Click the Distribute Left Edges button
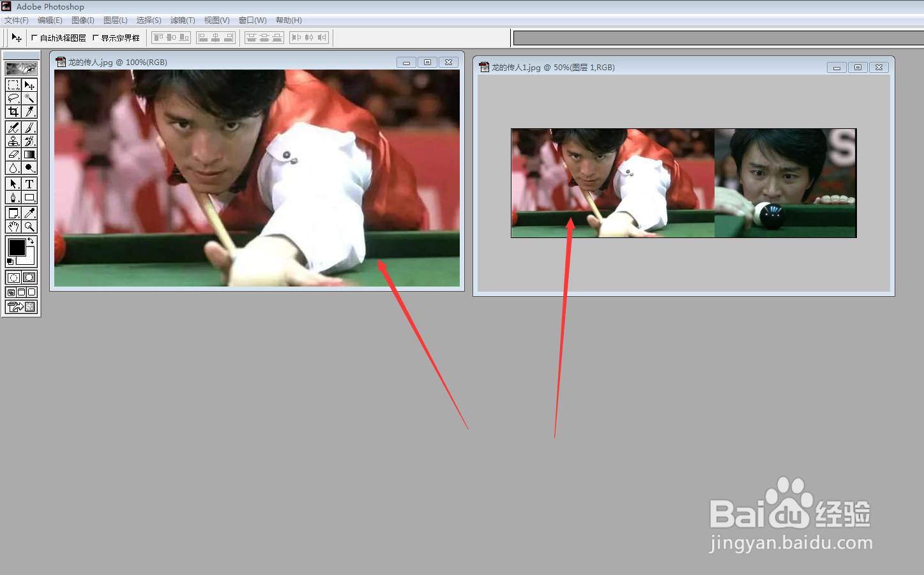The height and width of the screenshot is (575, 924). pyautogui.click(x=296, y=38)
